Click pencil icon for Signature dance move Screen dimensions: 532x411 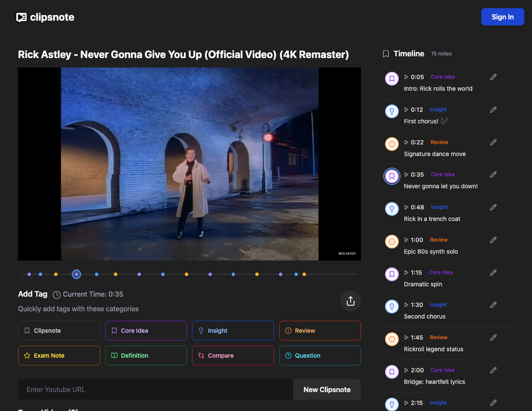pos(493,142)
